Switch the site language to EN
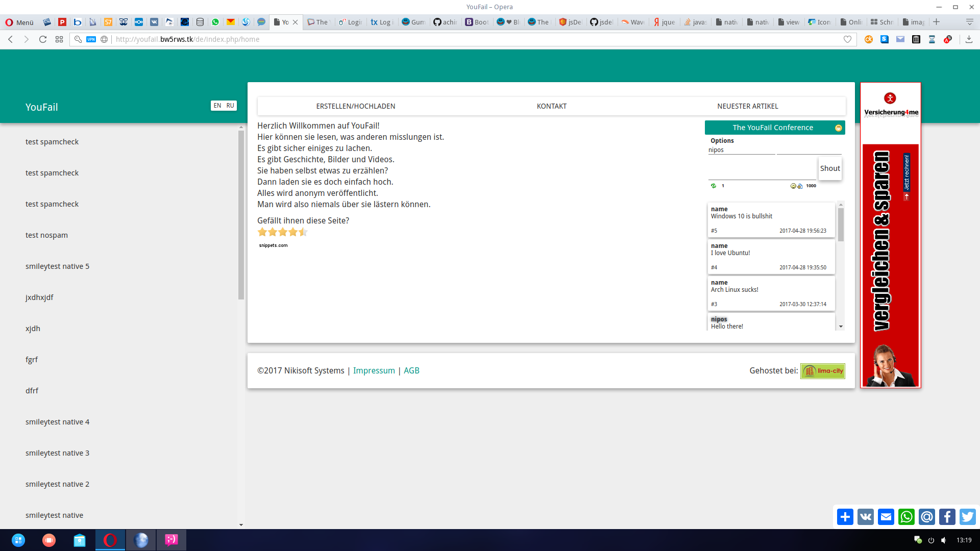 [x=217, y=106]
